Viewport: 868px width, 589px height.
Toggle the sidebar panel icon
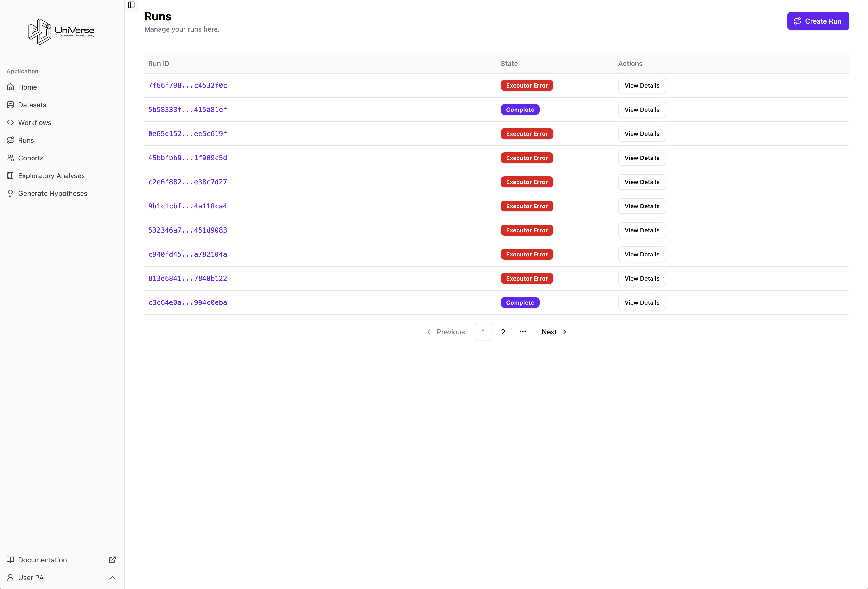point(131,5)
